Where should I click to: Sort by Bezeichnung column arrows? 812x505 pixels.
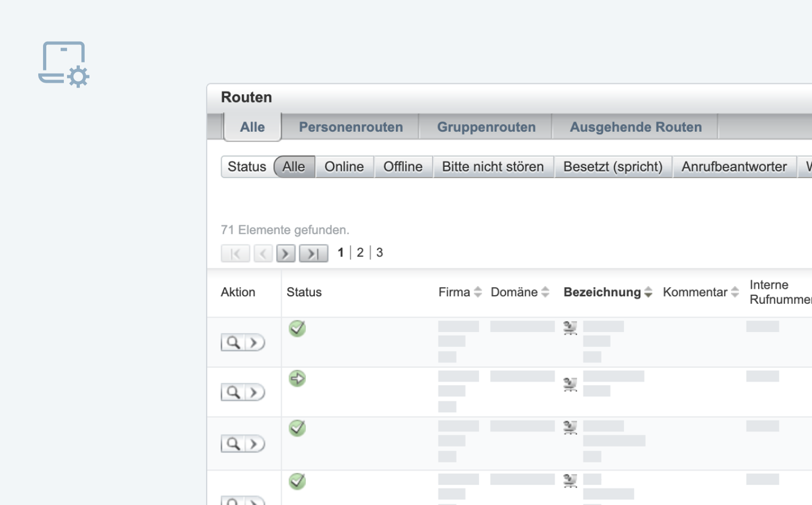click(x=648, y=292)
